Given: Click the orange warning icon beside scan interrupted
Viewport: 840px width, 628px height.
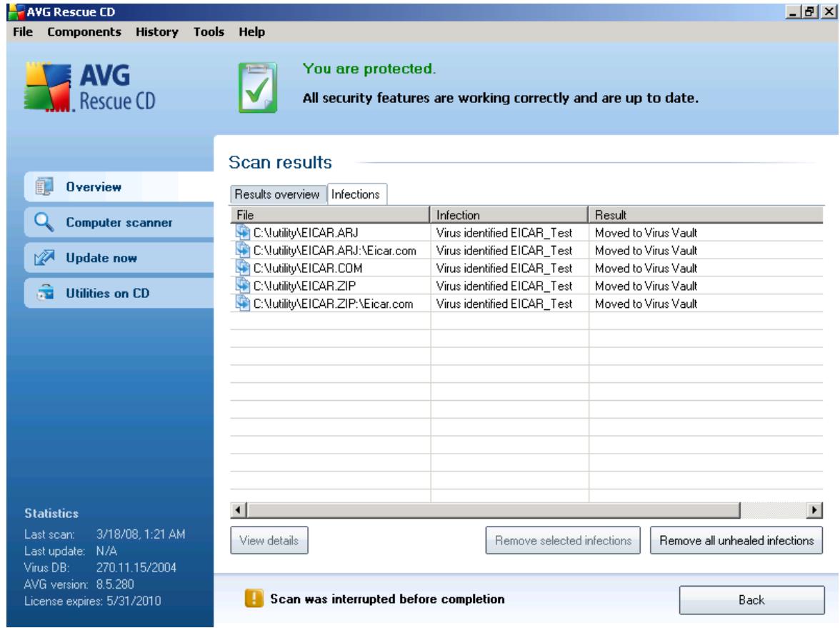Looking at the screenshot, I should point(254,598).
